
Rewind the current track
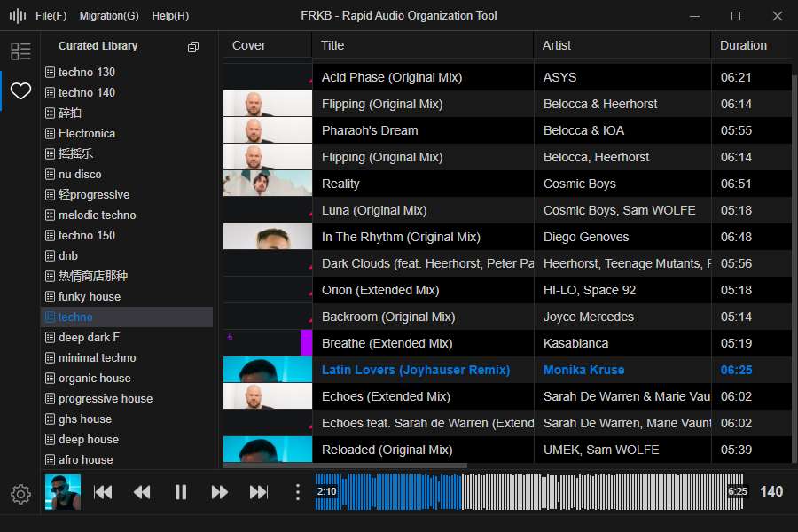(x=142, y=492)
